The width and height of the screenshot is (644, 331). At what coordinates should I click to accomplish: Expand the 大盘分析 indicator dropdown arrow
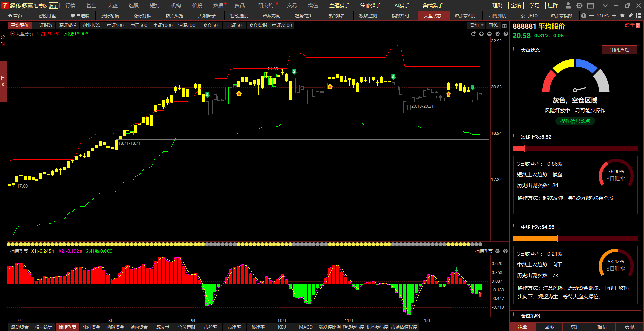point(13,34)
